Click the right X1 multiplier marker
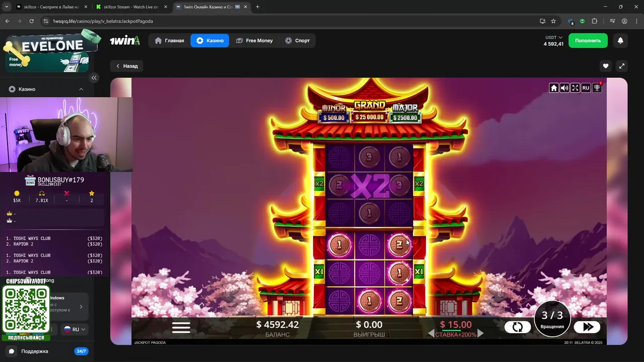 (419, 271)
